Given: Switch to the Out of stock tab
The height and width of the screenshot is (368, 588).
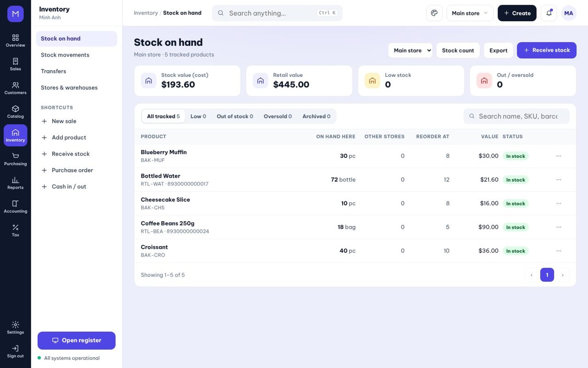Looking at the screenshot, I should point(235,116).
